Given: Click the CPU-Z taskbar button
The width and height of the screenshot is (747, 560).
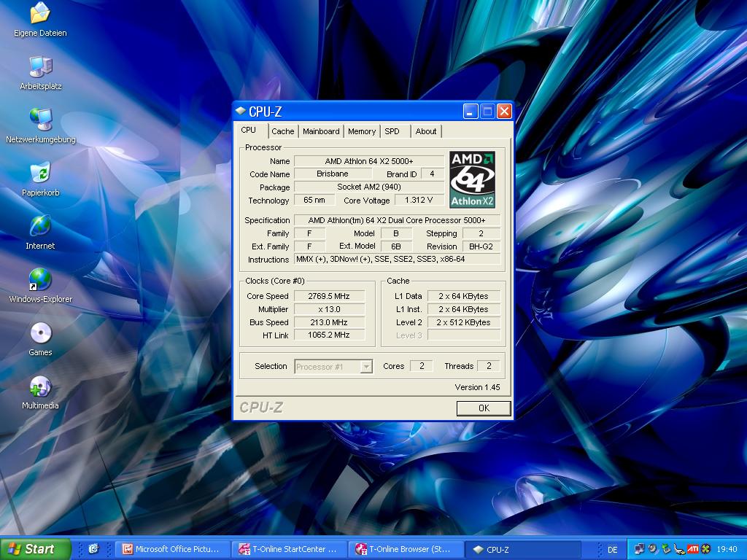Looking at the screenshot, I should (x=523, y=549).
